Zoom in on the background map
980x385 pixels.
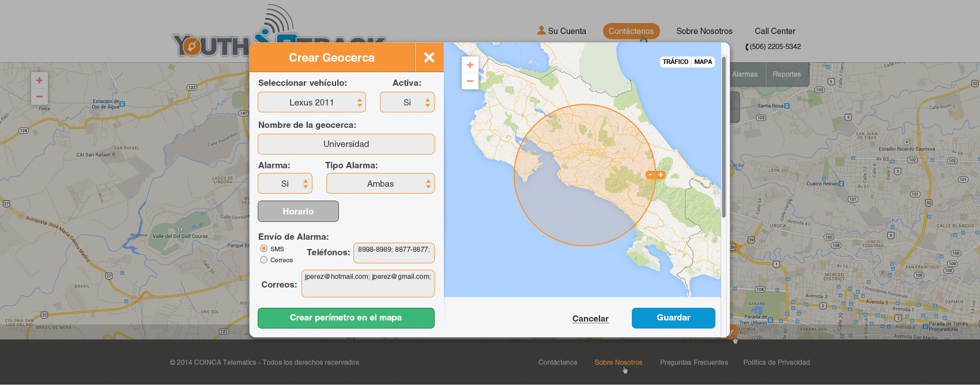[39, 81]
